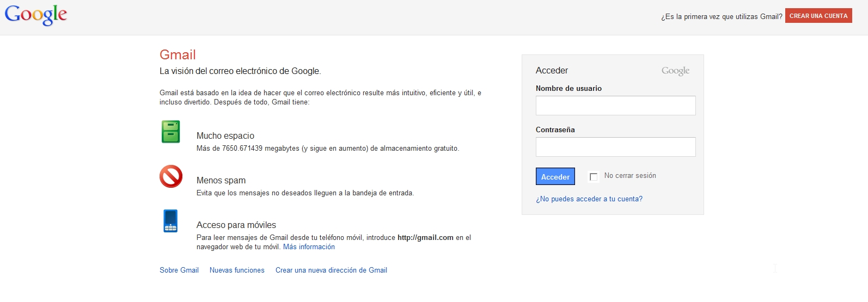This screenshot has height=302, width=868.
Task: Click the blue Acceder button
Action: 555,176
